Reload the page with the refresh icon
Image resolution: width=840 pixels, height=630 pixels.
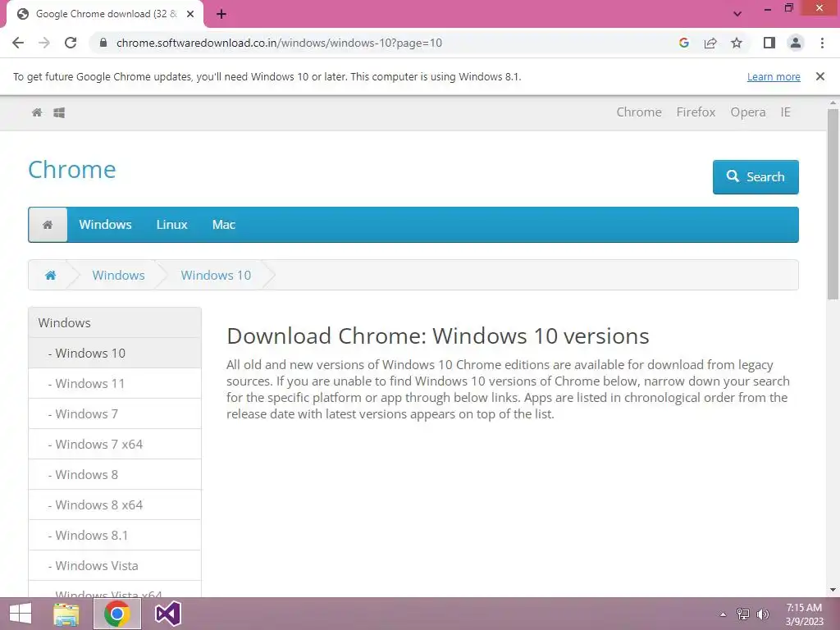tap(71, 43)
